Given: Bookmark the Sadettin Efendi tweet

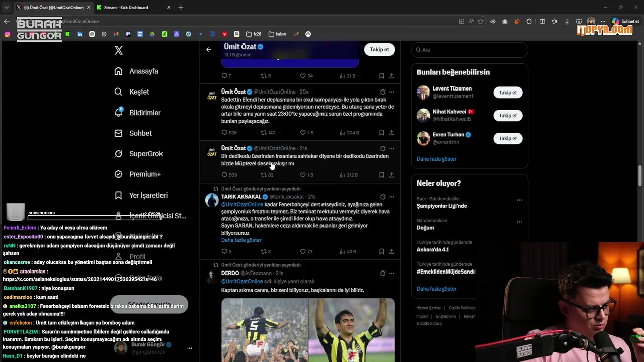Looking at the screenshot, I should (x=381, y=133).
